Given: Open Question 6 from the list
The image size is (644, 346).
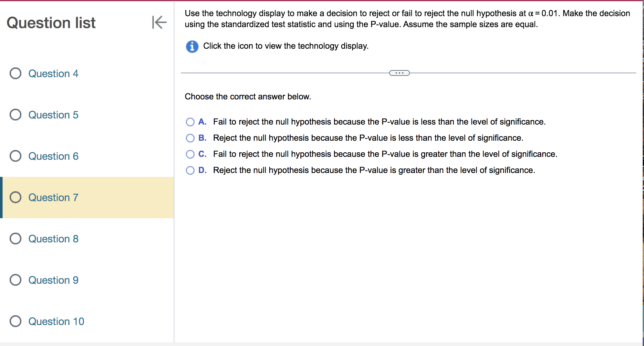Looking at the screenshot, I should click(x=53, y=156).
